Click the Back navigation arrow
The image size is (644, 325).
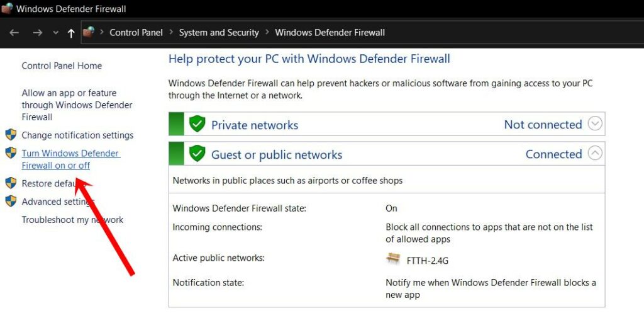pyautogui.click(x=14, y=33)
